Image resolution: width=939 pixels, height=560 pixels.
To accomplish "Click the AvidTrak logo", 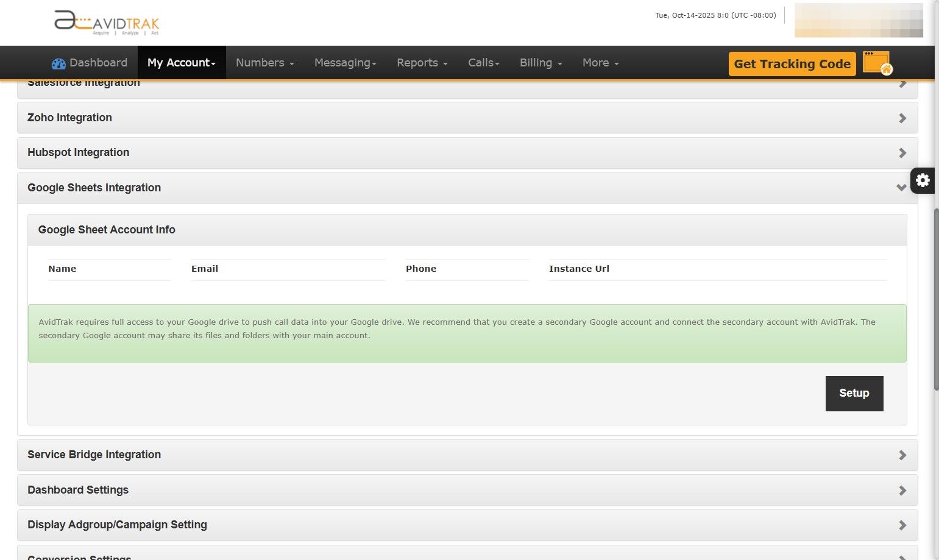I will point(107,23).
